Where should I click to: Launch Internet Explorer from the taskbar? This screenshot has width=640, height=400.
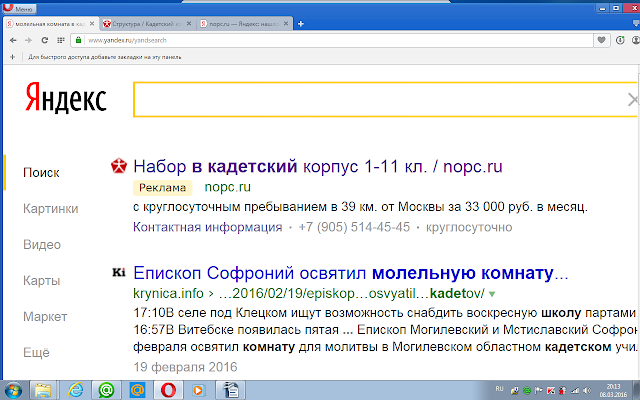click(75, 391)
